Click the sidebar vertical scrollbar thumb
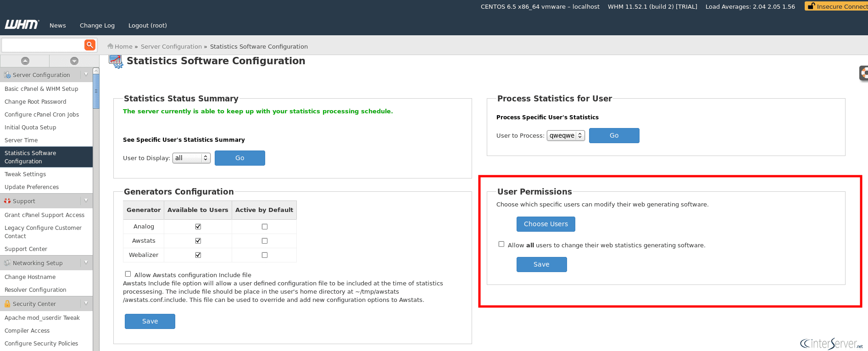Image resolution: width=868 pixels, height=351 pixels. coord(96,91)
